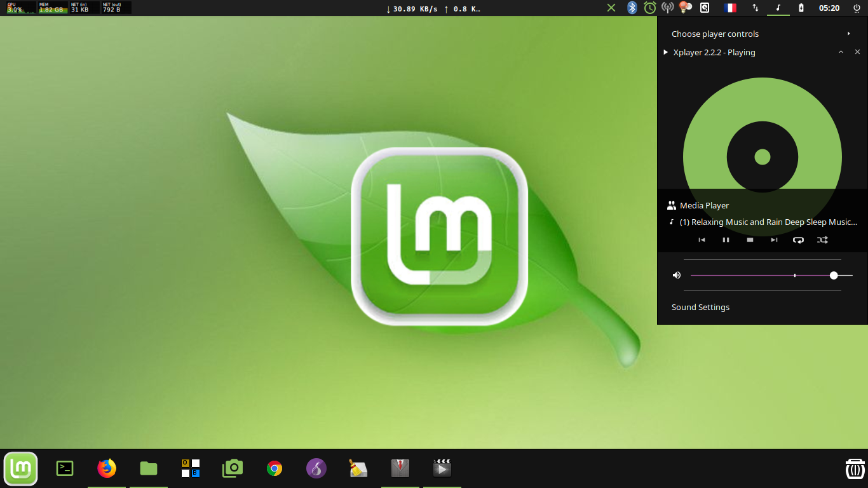868x488 pixels.
Task: Click the NET (out) 792 B monitor
Action: [116, 8]
